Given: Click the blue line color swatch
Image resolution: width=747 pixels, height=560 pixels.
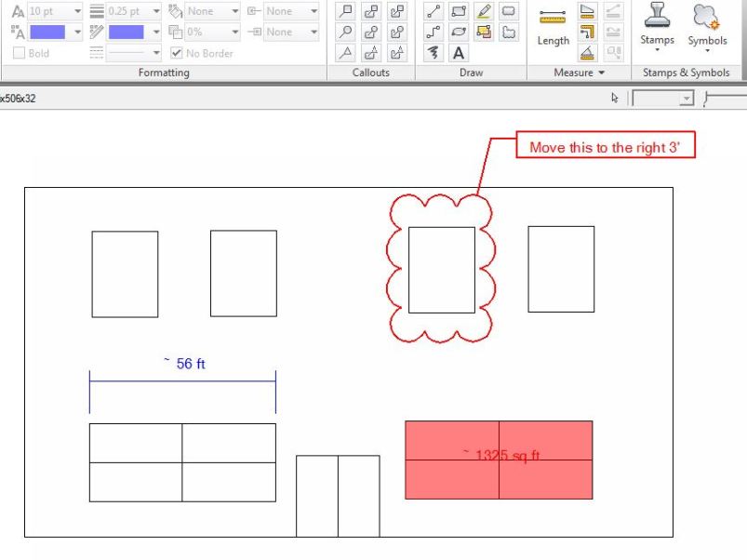Looking at the screenshot, I should (x=127, y=32).
